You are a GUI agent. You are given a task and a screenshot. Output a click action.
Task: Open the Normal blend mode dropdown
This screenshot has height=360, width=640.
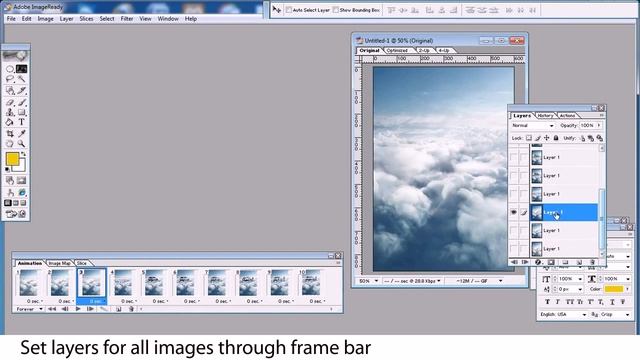pos(533,126)
